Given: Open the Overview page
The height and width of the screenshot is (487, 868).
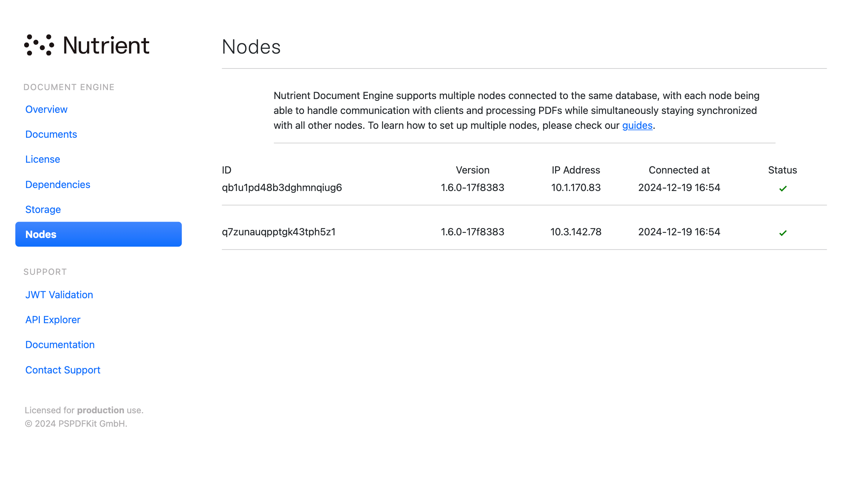Looking at the screenshot, I should coord(46,109).
